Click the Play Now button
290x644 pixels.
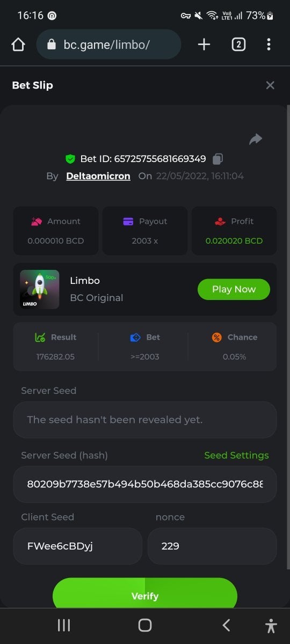pos(234,289)
